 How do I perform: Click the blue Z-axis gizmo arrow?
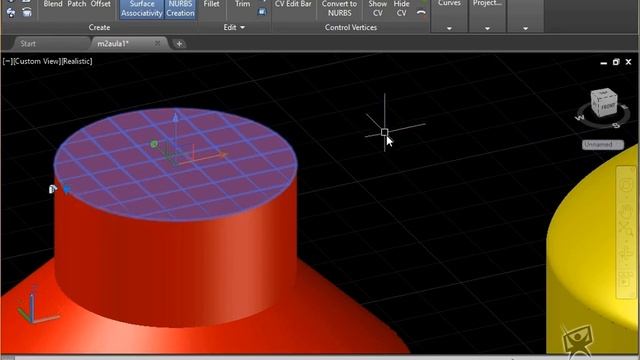(176, 118)
